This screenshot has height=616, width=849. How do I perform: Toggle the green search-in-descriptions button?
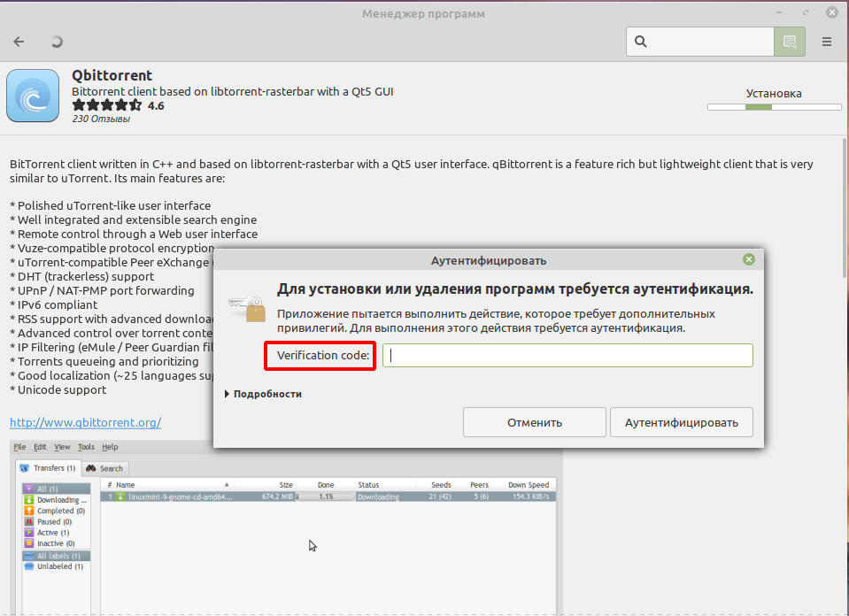[790, 42]
